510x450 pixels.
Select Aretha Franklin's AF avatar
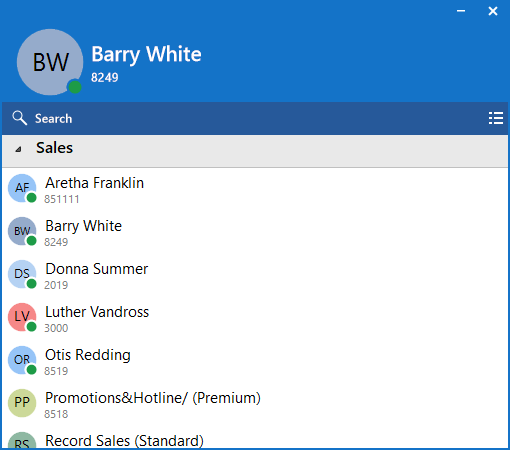click(22, 188)
